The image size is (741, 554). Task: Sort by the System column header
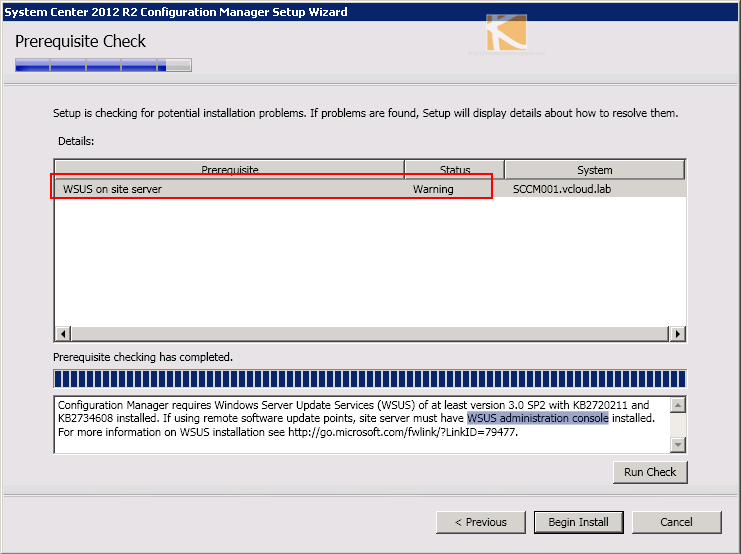(x=595, y=170)
